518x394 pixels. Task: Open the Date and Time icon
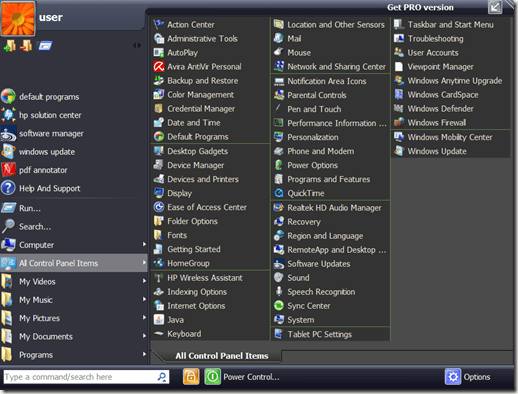159,123
